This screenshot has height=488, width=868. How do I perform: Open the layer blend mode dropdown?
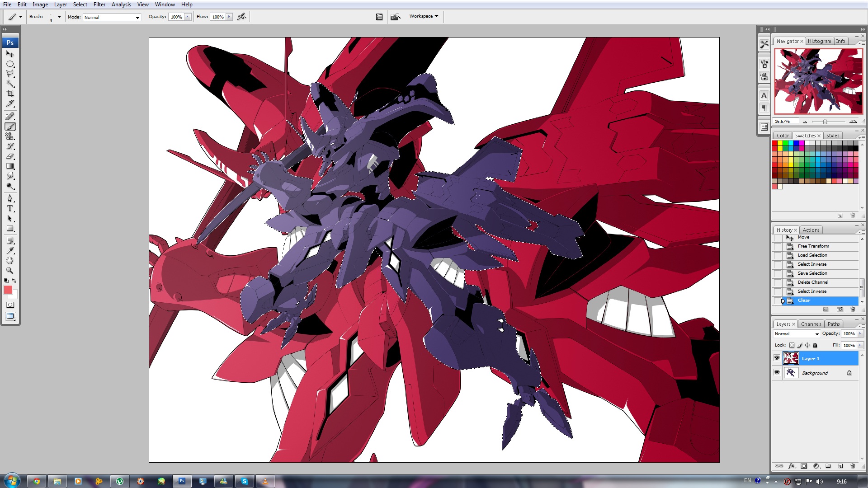click(x=797, y=334)
